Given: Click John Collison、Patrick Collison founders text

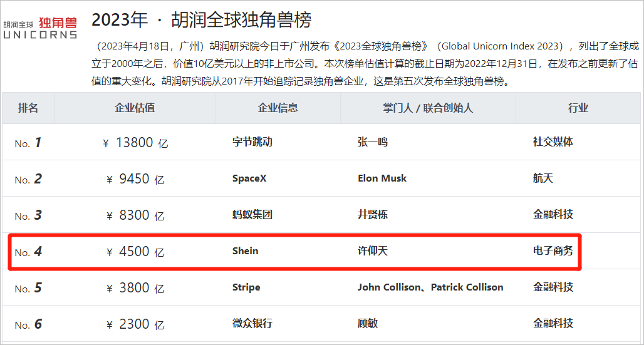Looking at the screenshot, I should pyautogui.click(x=430, y=287).
